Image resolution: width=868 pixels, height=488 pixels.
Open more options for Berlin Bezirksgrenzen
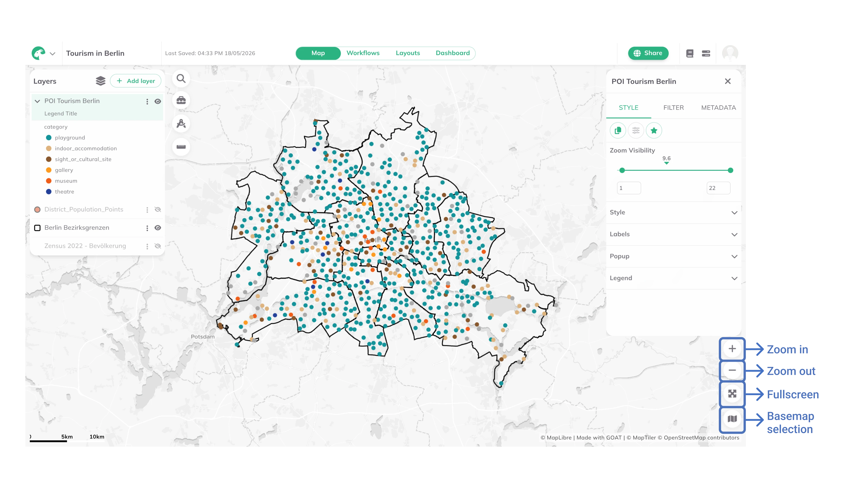(x=147, y=228)
